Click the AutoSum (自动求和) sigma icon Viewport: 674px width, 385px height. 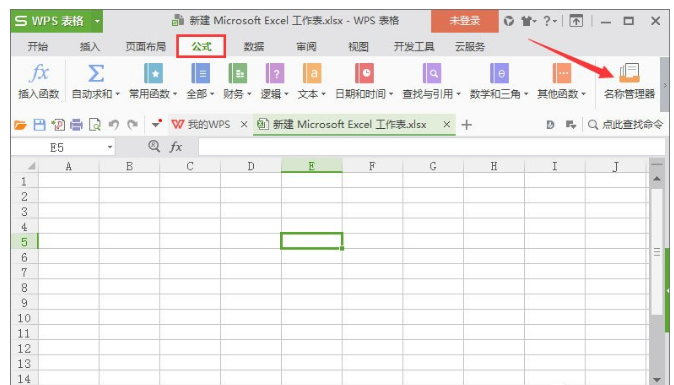tap(95, 73)
